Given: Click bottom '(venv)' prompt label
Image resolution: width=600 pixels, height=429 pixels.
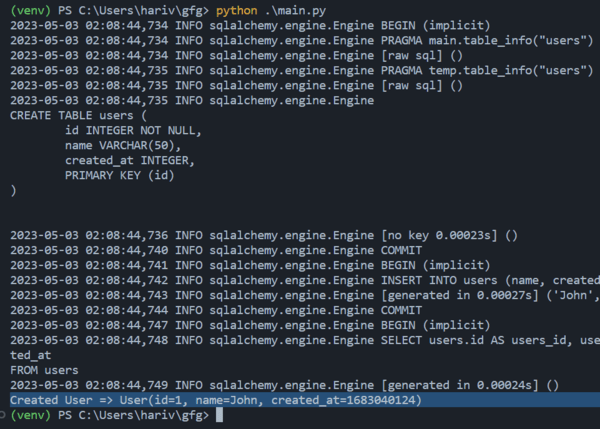Looking at the screenshot, I should [x=31, y=415].
